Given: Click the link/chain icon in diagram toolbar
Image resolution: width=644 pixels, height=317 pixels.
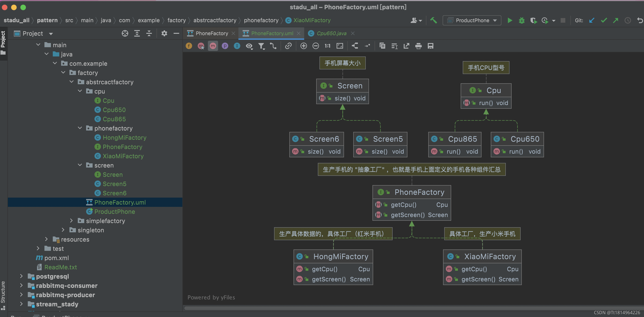Looking at the screenshot, I should click(x=288, y=46).
